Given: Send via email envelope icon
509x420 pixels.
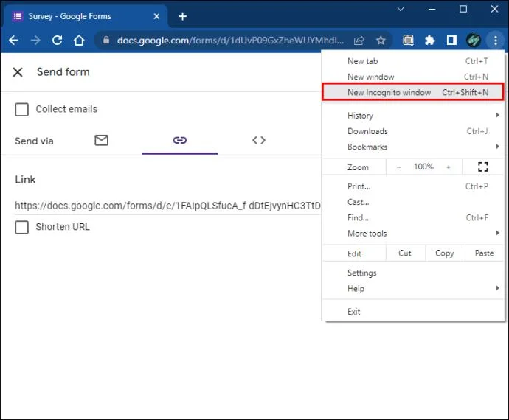Looking at the screenshot, I should pos(102,140).
